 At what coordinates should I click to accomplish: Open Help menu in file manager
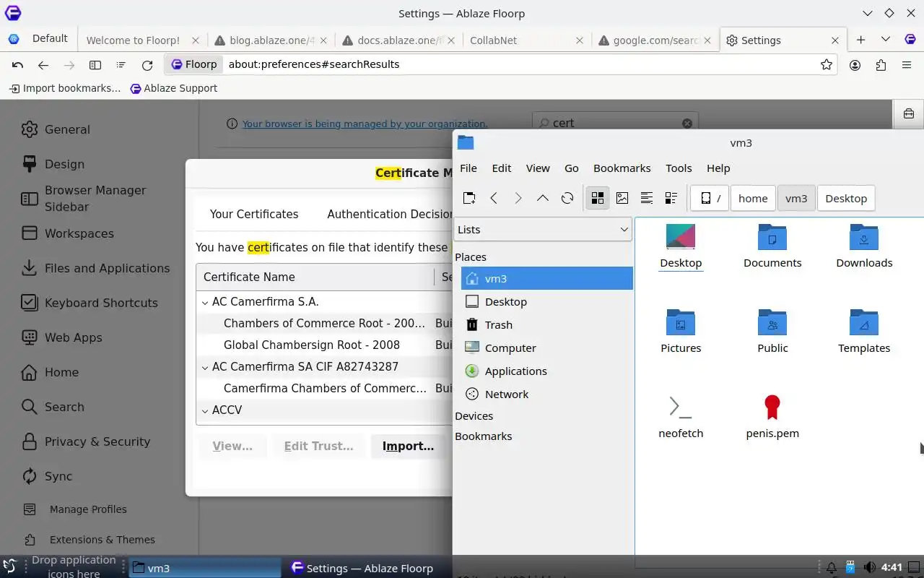pos(718,168)
